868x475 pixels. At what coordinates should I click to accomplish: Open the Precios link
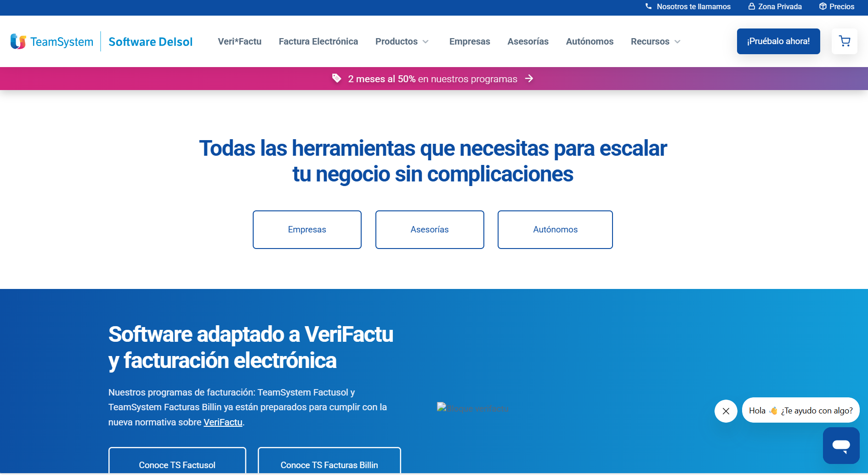click(842, 6)
